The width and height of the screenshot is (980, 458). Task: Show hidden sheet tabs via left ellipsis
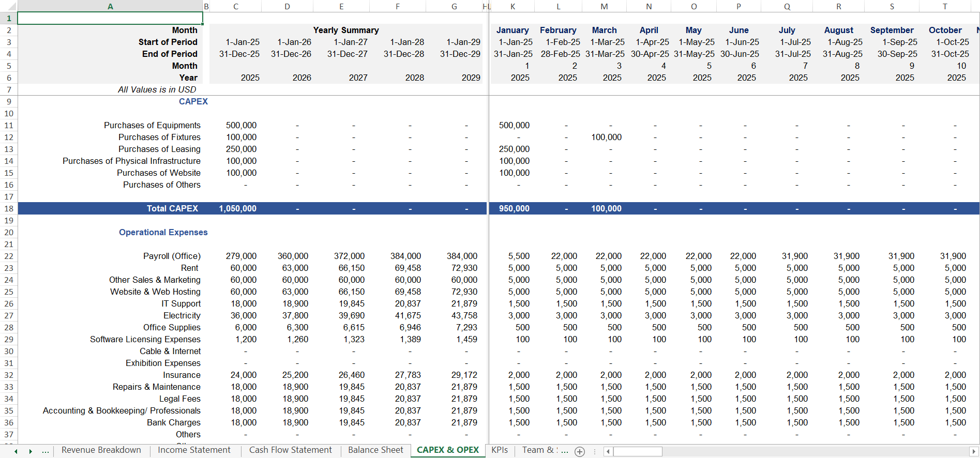[x=46, y=451]
